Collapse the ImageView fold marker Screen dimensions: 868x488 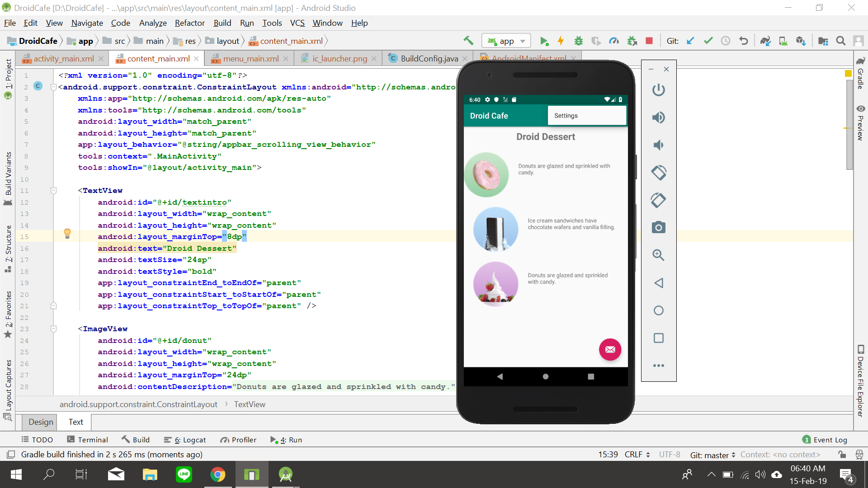point(53,329)
